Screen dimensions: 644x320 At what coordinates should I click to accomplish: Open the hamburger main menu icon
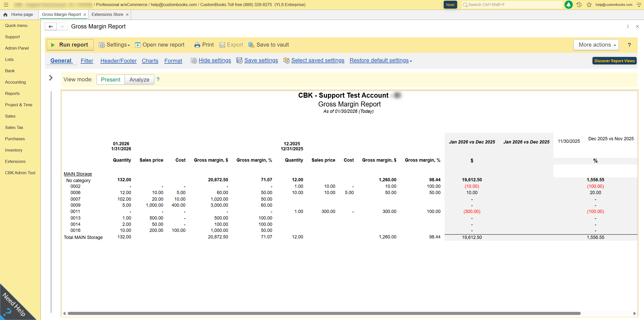point(6,5)
